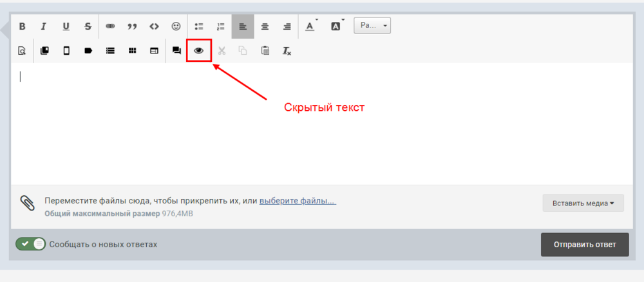Open the font size dropdown
This screenshot has width=644, height=282.
coord(372,26)
